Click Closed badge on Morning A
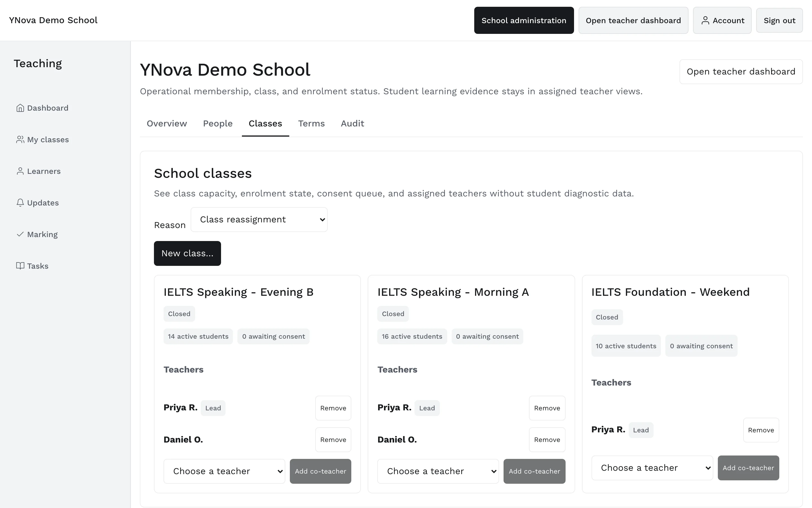 click(x=393, y=314)
